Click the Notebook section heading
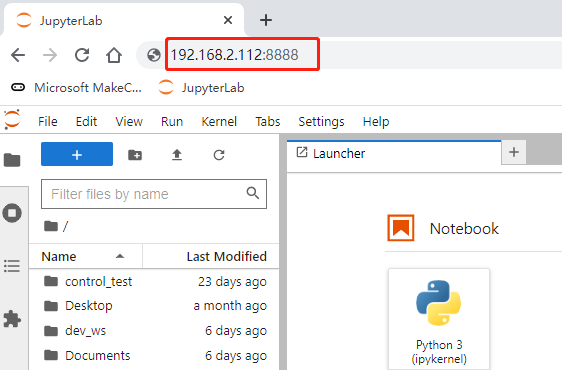This screenshot has height=370, width=562. pos(464,228)
